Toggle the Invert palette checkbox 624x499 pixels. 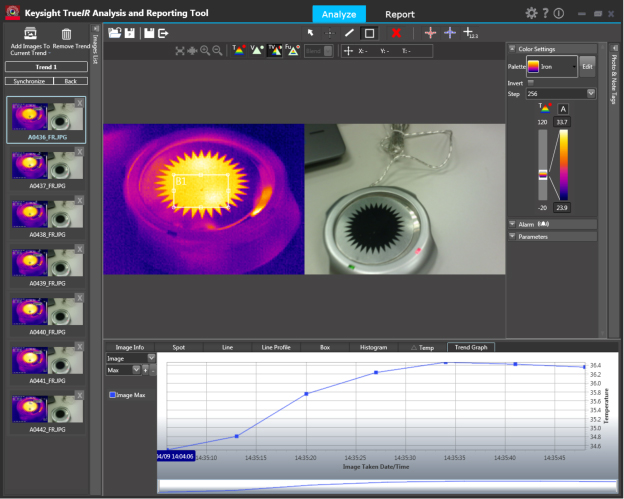(x=531, y=83)
